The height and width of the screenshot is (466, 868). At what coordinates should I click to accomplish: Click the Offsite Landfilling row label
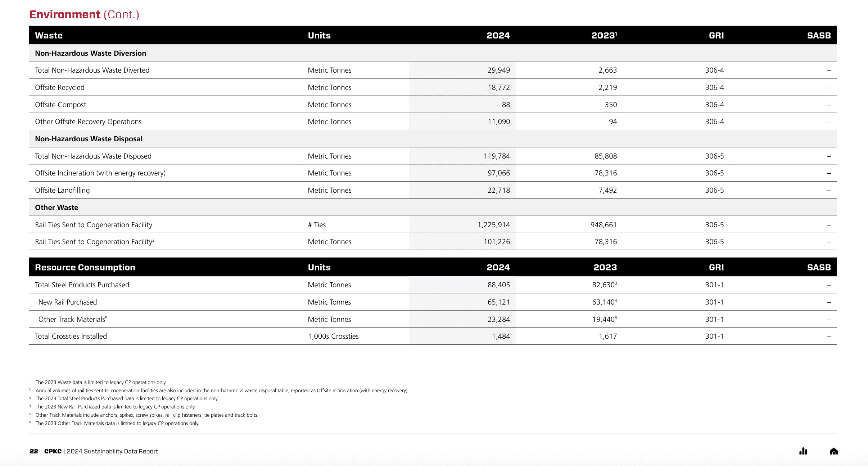tap(62, 190)
